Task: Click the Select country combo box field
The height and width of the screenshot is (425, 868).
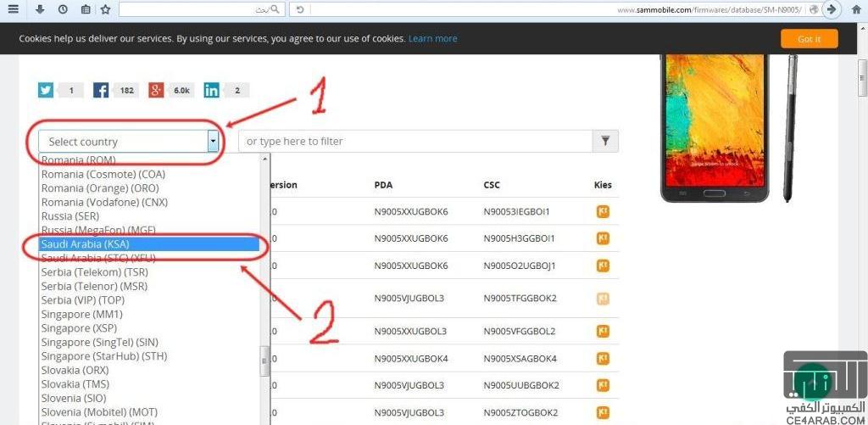Action: point(129,142)
